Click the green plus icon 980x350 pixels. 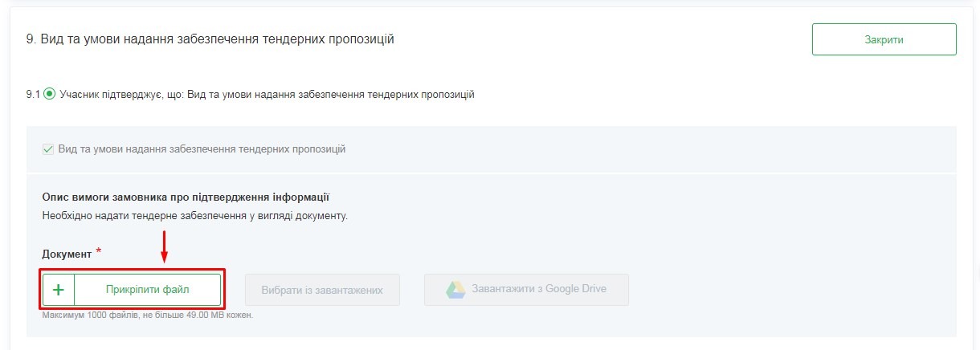pyautogui.click(x=58, y=290)
